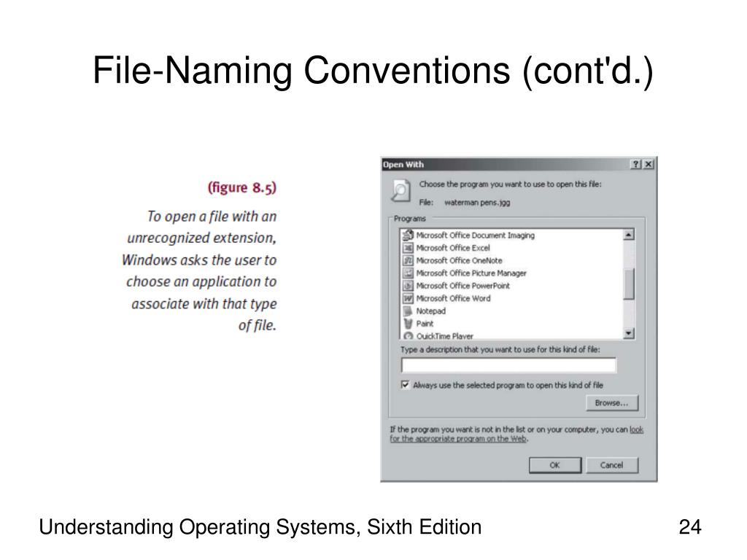This screenshot has height=560, width=747.
Task: Select the QuickTime Player entry
Action: 438,335
